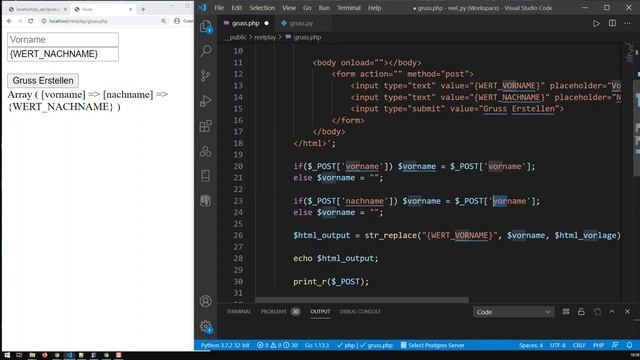
Task: Open notifications bell in status bar
Action: [629, 345]
